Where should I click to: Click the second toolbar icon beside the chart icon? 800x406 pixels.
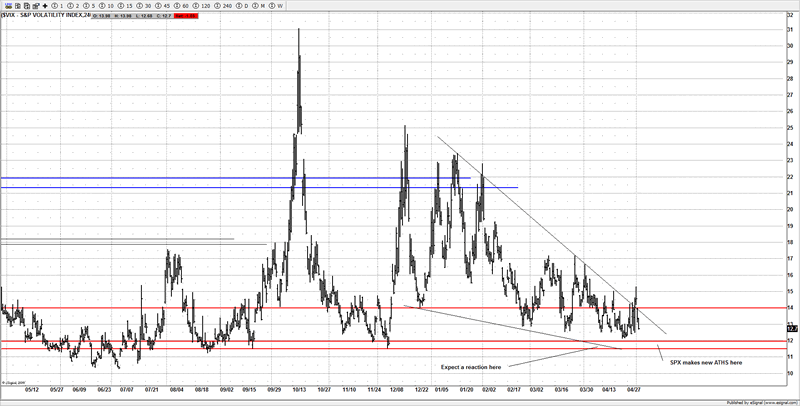click(x=20, y=6)
